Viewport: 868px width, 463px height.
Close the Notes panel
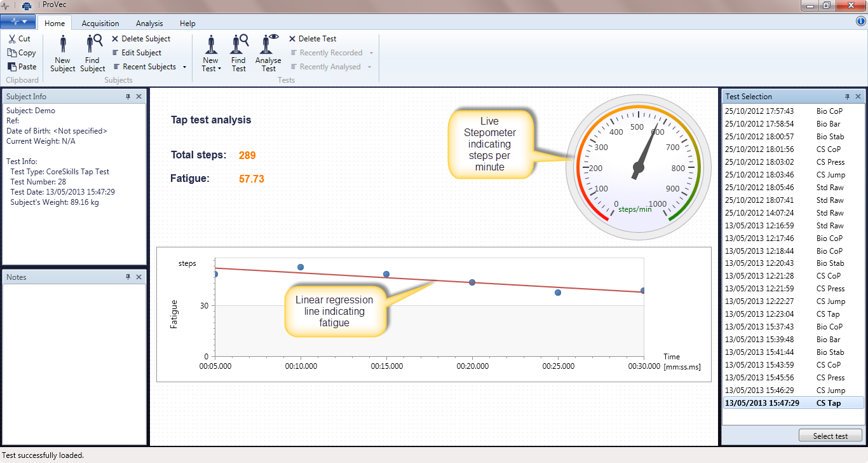139,277
